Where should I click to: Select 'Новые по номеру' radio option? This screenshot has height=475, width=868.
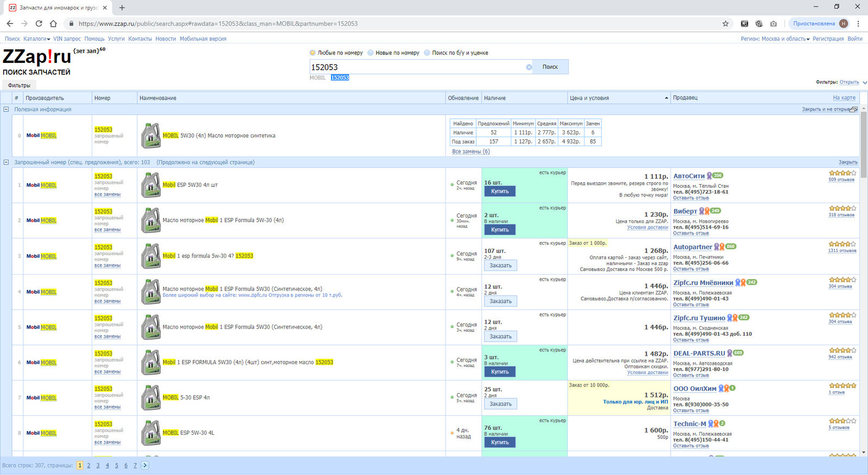pos(371,53)
